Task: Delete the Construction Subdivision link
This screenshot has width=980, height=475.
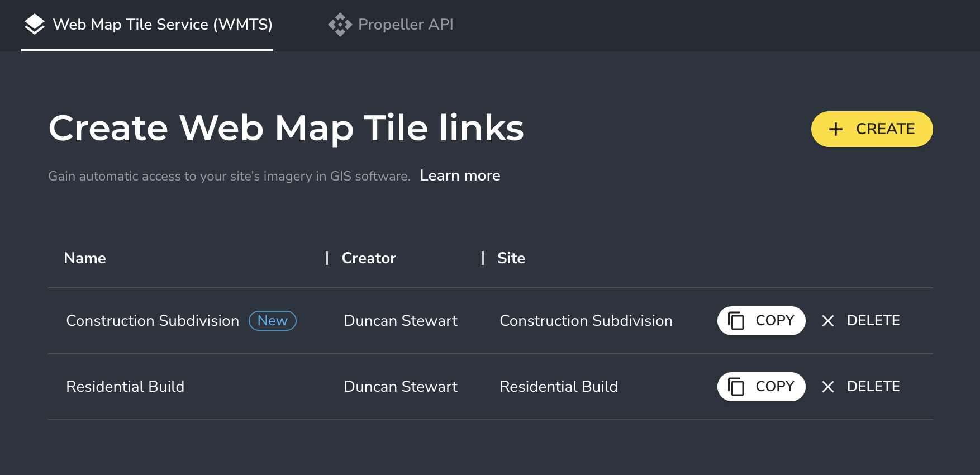Action: (860, 321)
